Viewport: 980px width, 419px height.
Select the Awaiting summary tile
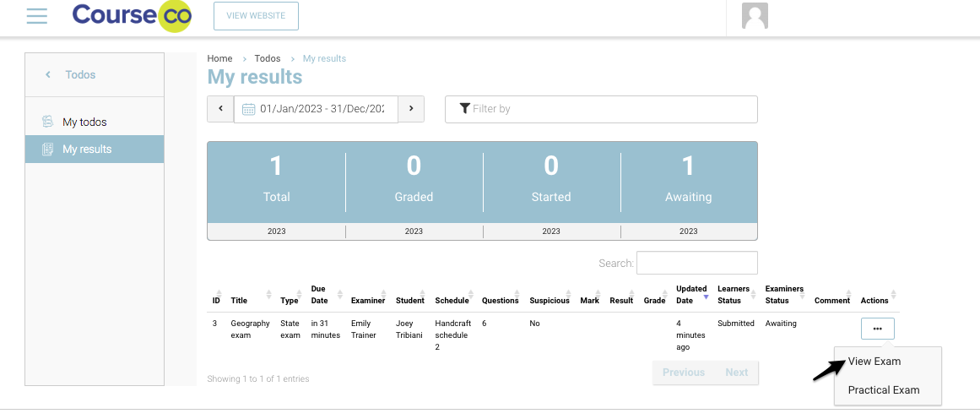[688, 180]
